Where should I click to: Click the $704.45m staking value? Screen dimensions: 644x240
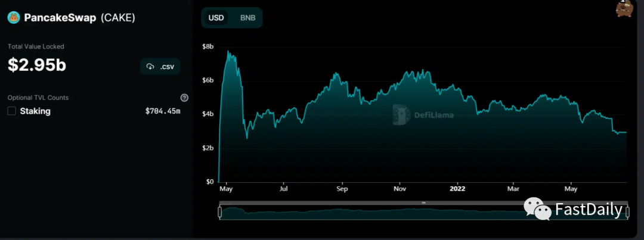[163, 111]
